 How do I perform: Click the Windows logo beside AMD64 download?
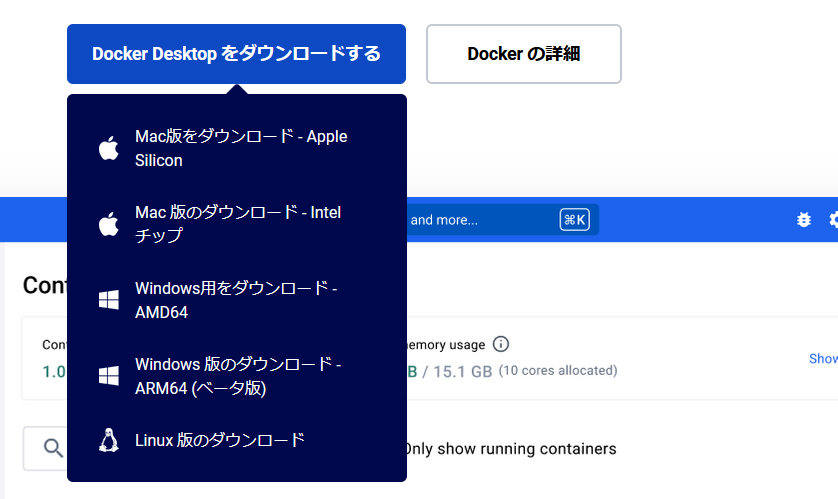pos(108,300)
